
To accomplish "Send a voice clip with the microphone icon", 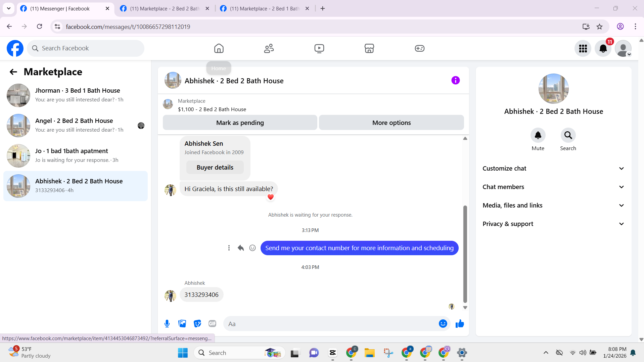I will point(167,323).
